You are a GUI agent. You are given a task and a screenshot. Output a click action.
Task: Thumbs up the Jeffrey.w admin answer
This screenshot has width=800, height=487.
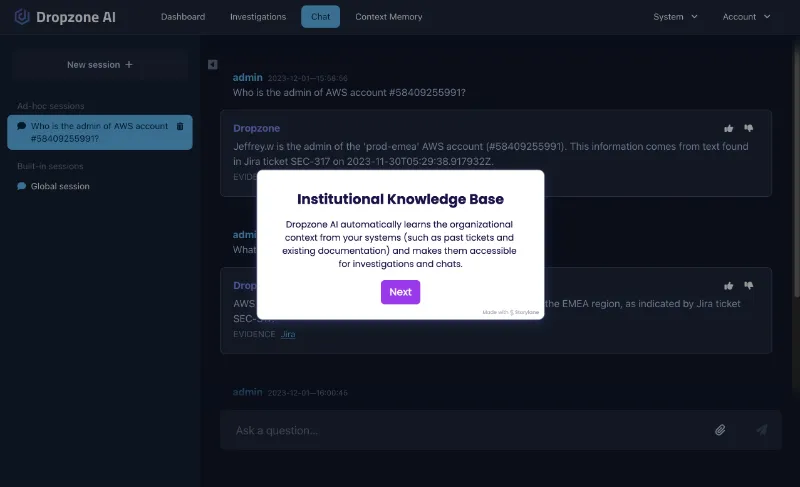(x=729, y=129)
